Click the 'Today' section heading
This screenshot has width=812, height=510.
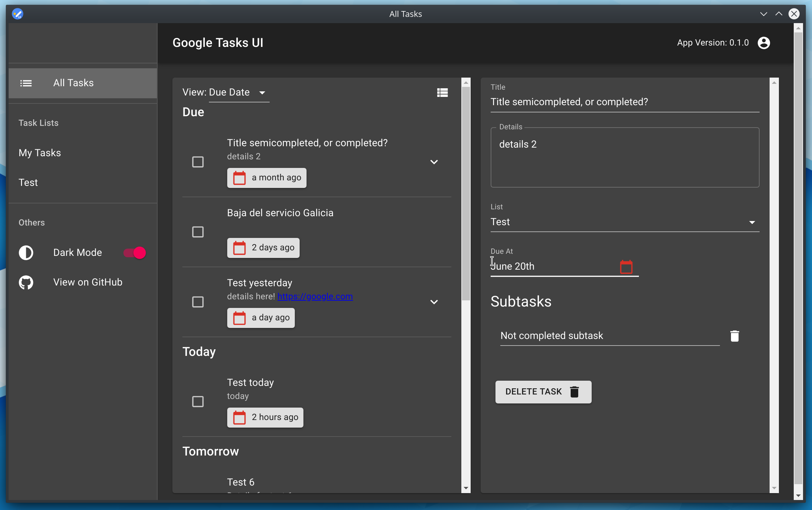[x=199, y=352]
